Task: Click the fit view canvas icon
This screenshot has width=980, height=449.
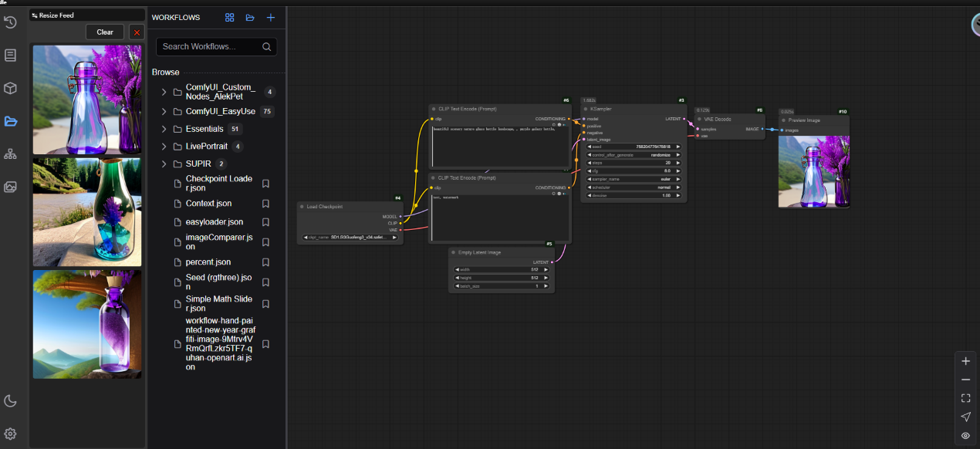Action: [x=965, y=398]
